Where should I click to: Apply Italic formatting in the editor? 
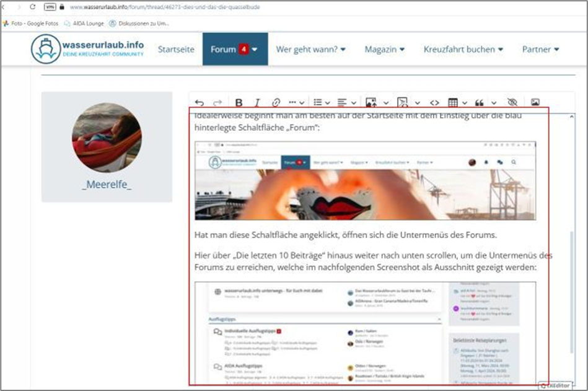(x=257, y=103)
